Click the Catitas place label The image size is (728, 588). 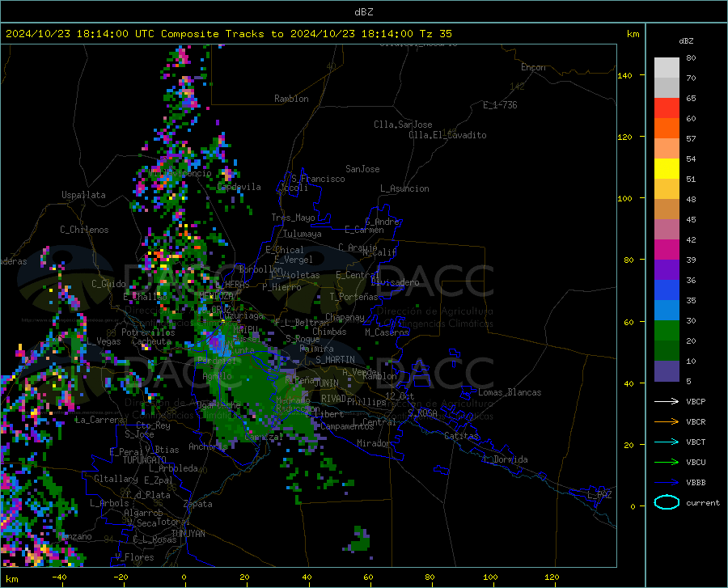pos(462,436)
